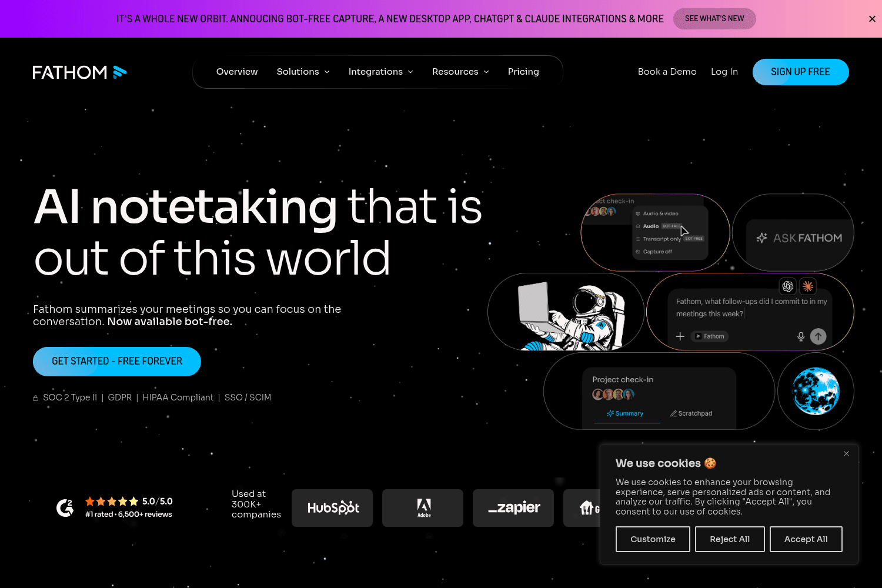Select the Scratchpad tab
This screenshot has width=882, height=588.
[x=691, y=413]
